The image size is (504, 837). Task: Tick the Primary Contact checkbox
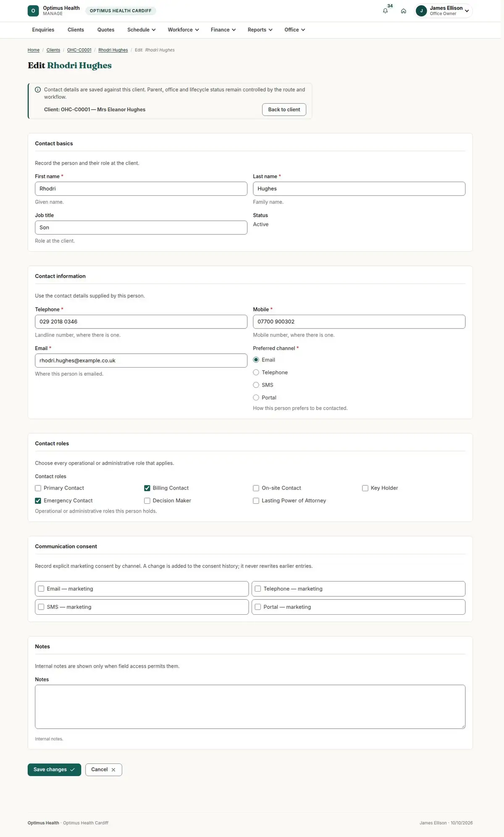[x=38, y=488]
